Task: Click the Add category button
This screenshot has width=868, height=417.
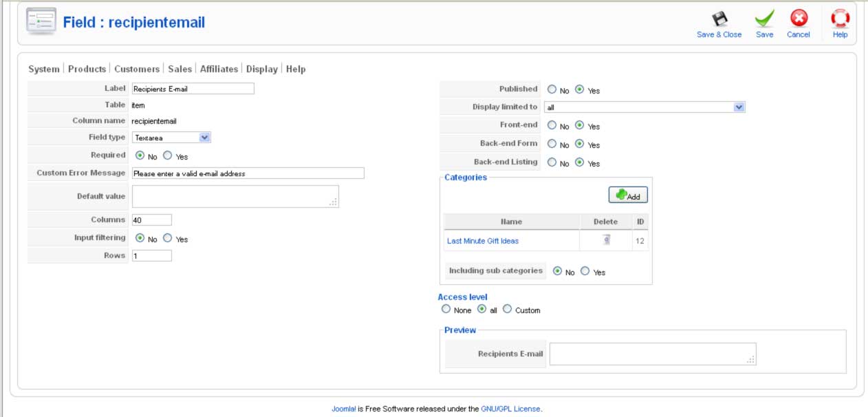Action: (628, 195)
